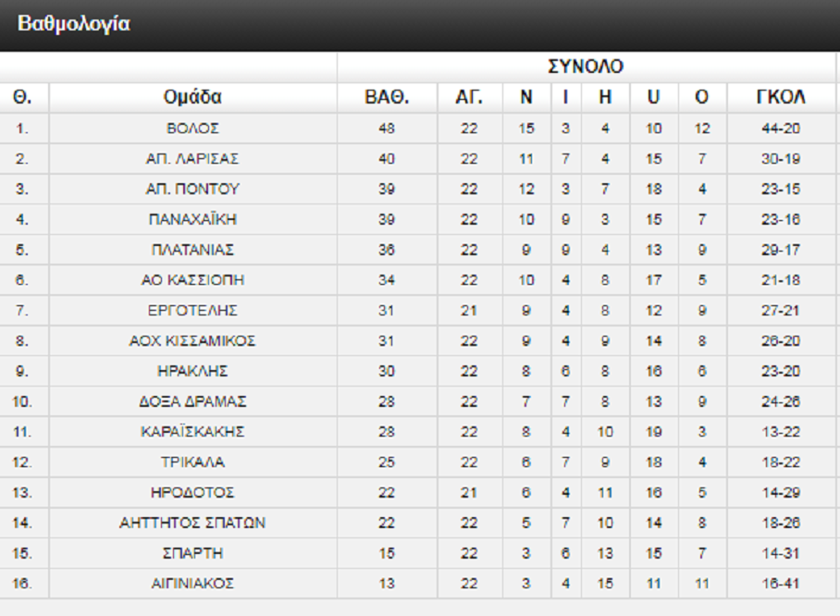Click ΔΟΞΑ ΔΡΑΜΑΣ in the table
Viewport: 840px width, 616px height.
coord(192,401)
